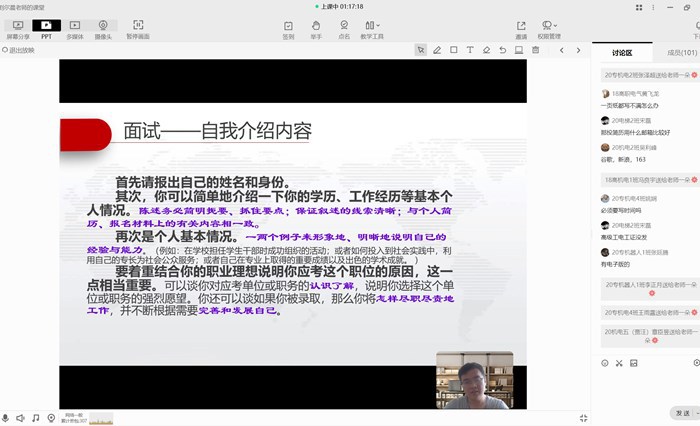Screen dimensions: 700x426
Task: Switch to the 屏幕分享 screen share mode
Action: pos(17,28)
